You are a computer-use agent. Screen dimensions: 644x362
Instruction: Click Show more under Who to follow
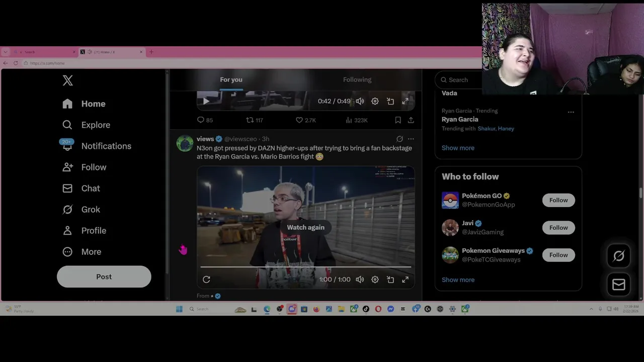coord(458,280)
